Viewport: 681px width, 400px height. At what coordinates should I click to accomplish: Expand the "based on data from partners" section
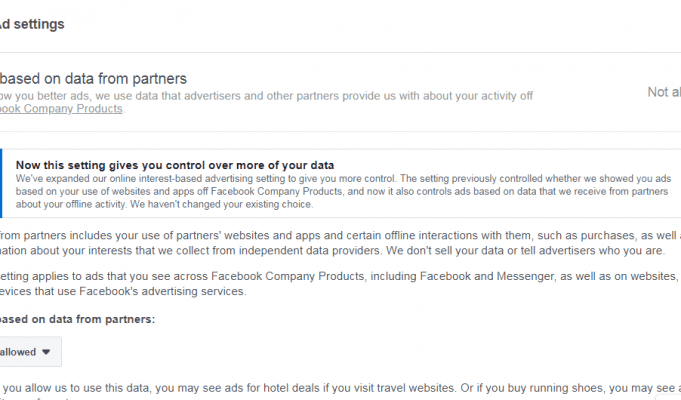click(x=93, y=78)
